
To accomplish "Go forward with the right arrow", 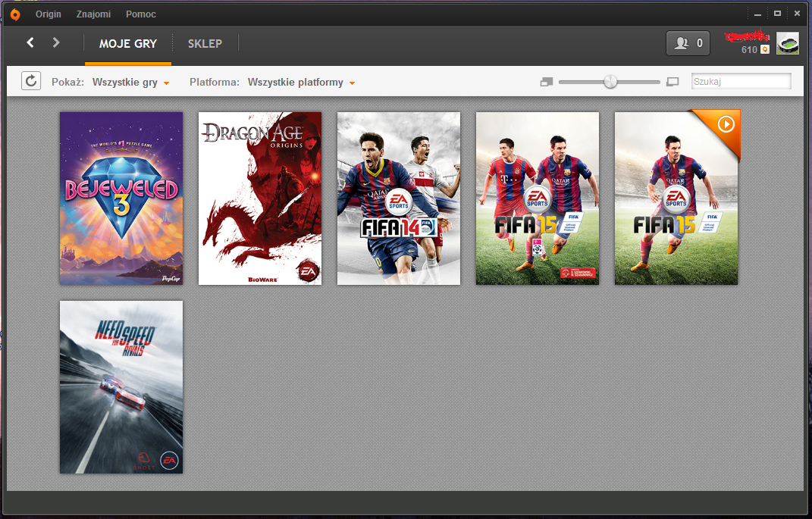I will tap(56, 42).
